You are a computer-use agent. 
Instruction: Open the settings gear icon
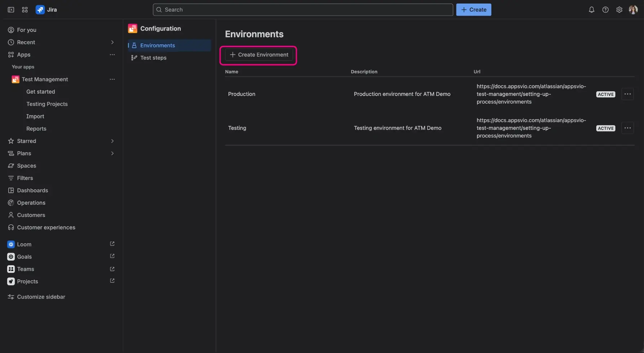click(x=619, y=10)
